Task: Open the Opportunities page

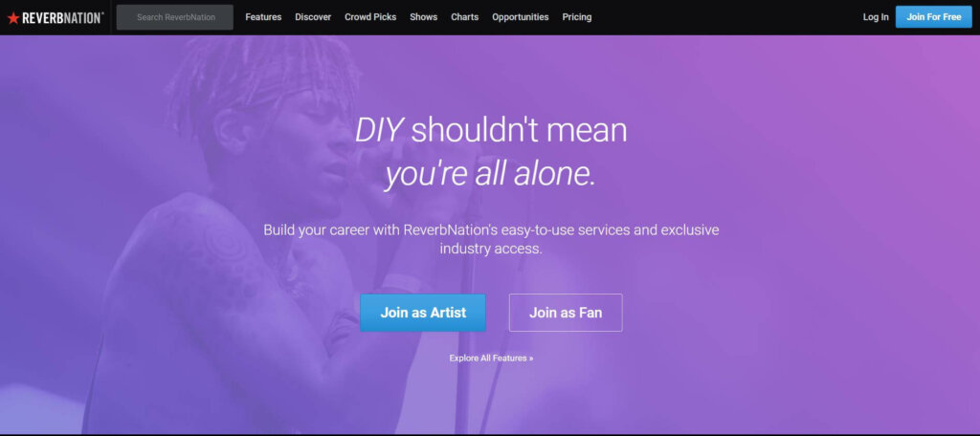Action: [521, 17]
